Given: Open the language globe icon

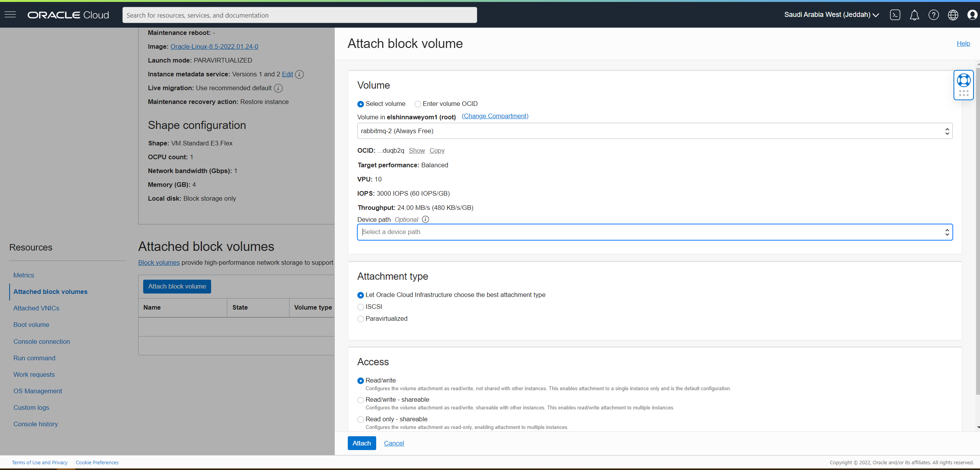Looking at the screenshot, I should tap(953, 15).
